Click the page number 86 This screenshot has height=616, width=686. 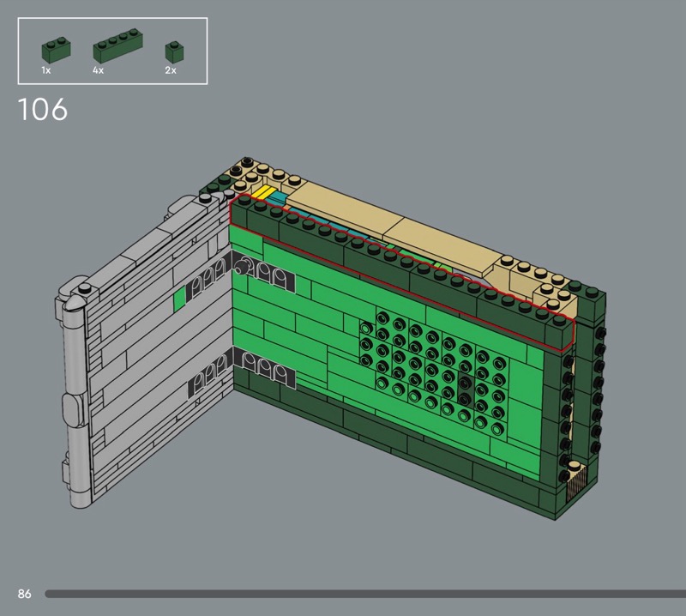24,594
